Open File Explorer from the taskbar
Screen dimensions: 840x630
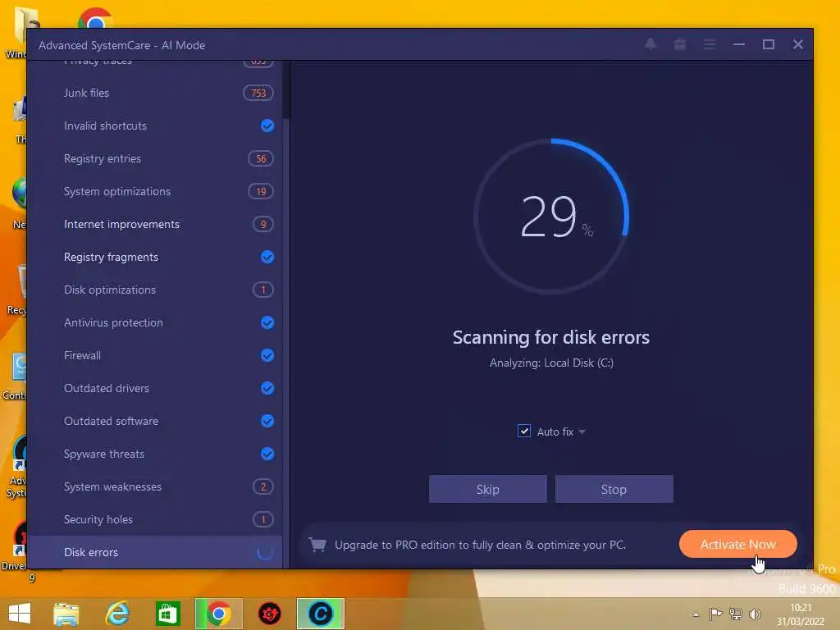(66, 614)
